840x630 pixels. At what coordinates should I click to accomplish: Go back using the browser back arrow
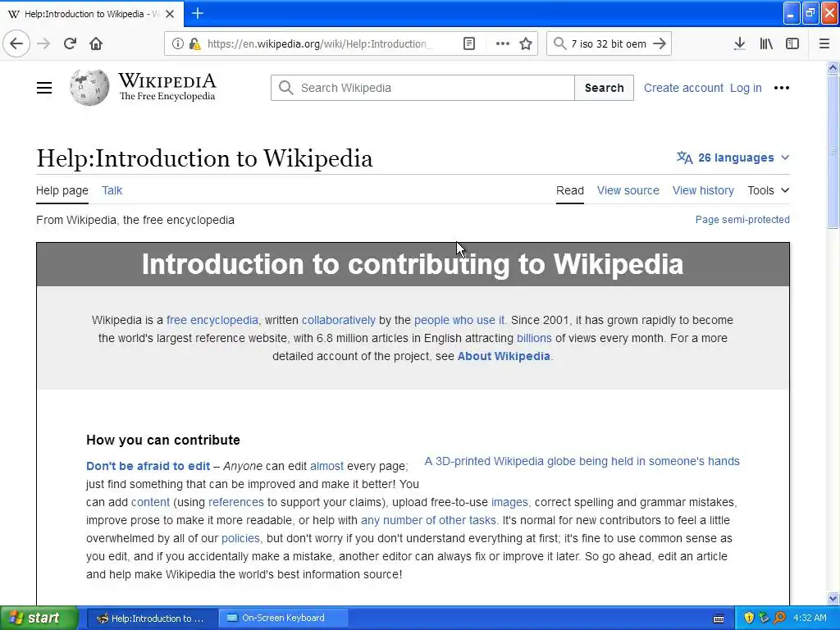coord(16,43)
